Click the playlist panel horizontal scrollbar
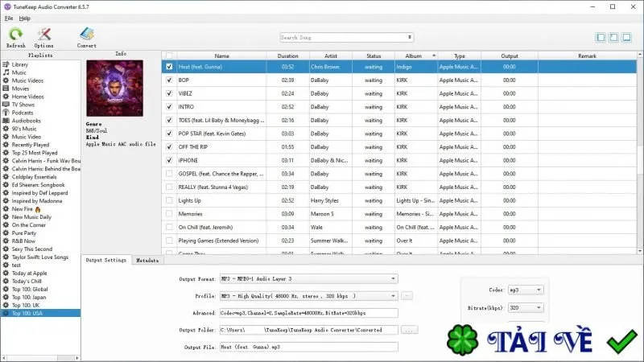The width and height of the screenshot is (644, 362). pyautogui.click(x=40, y=358)
